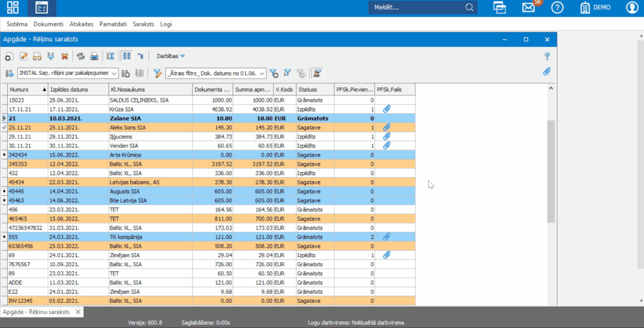This screenshot has height=328, width=644.
Task: Open the Pamatdati menu
Action: (113, 24)
